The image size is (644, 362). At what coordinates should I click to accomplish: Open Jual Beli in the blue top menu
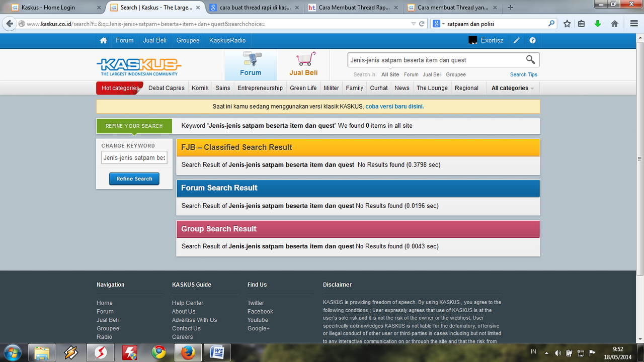point(155,40)
